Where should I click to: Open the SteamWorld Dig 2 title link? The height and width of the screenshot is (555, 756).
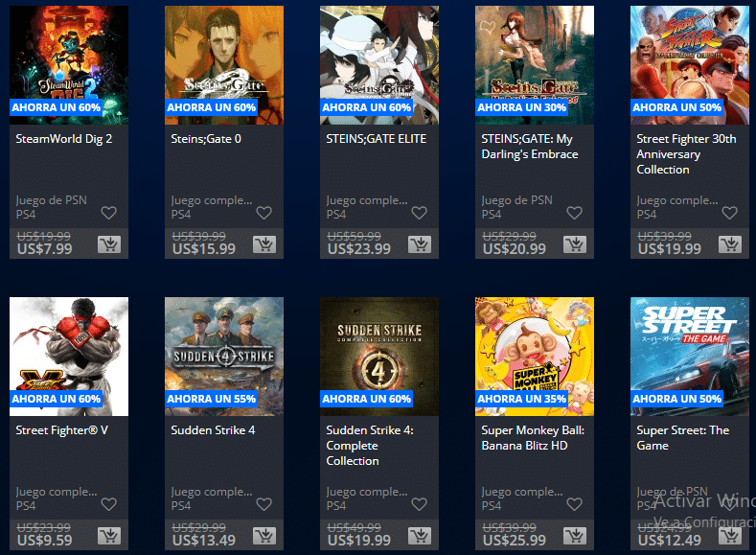click(63, 139)
